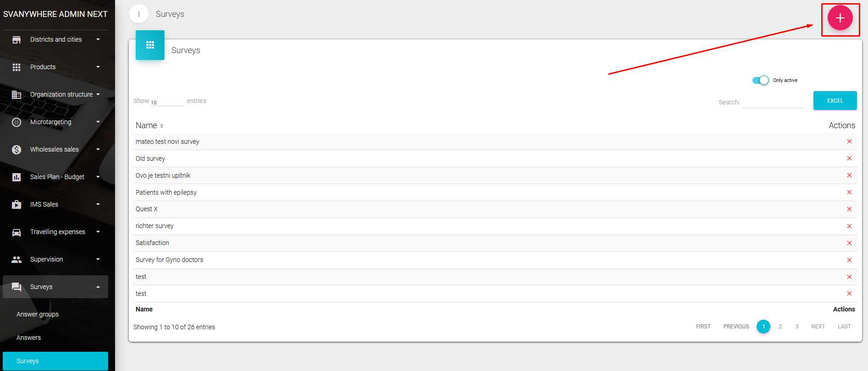Screen dimensions: 868x371
Task: Click the teal Surveys grid icon
Action: coord(150,45)
